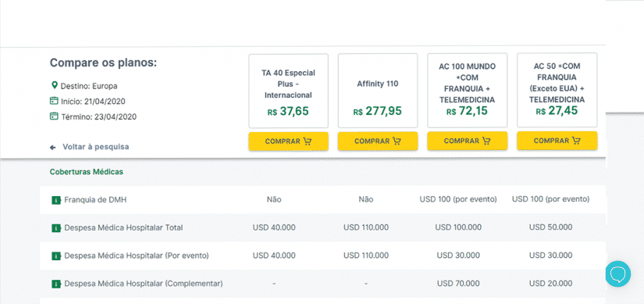Screen dimensions: 644x304
Task: Click the price R$ 277,95
Action: point(378,112)
